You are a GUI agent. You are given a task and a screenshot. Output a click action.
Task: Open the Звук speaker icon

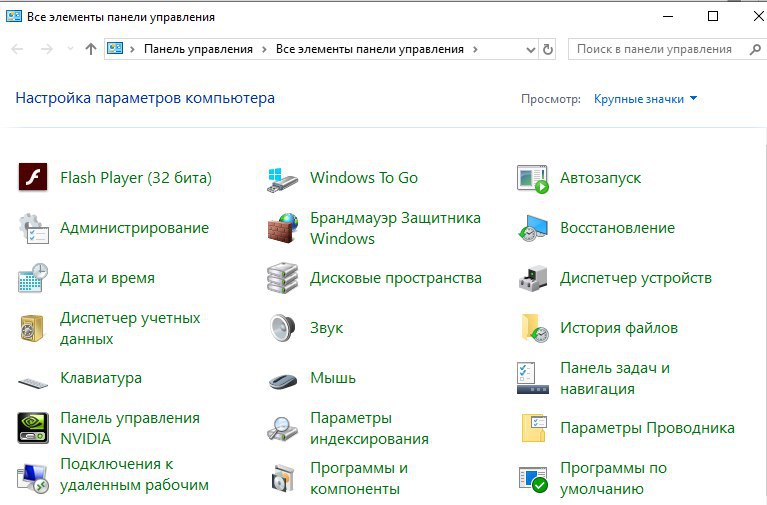click(283, 328)
